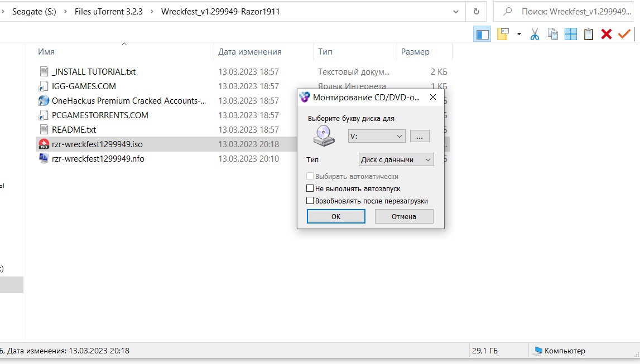
Task: Enable Возобновлять после перезагрузки checkbox
Action: pos(310,201)
